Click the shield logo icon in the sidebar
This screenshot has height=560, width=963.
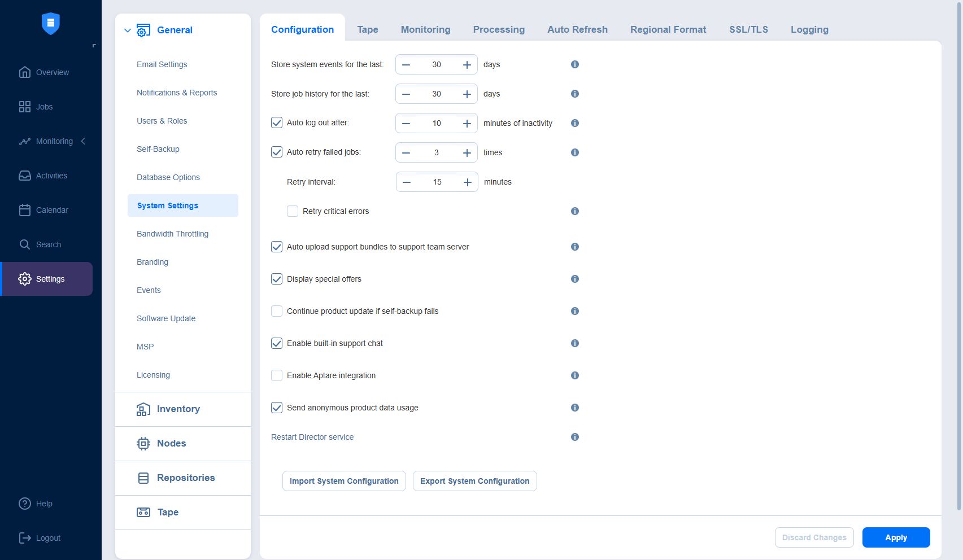click(x=51, y=24)
